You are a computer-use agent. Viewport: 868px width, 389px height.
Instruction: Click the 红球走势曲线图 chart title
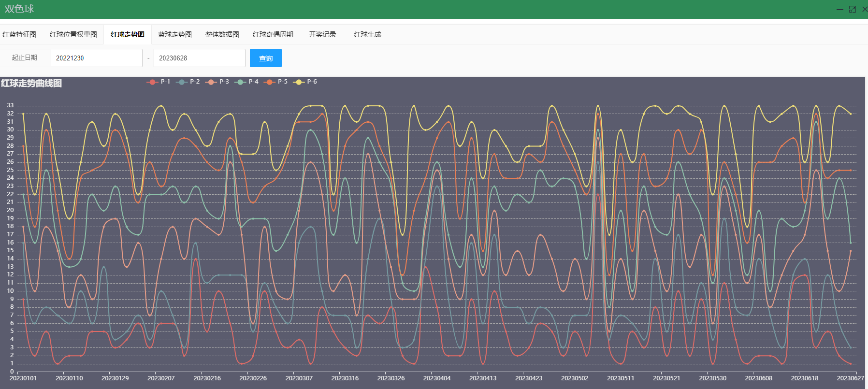tap(31, 83)
